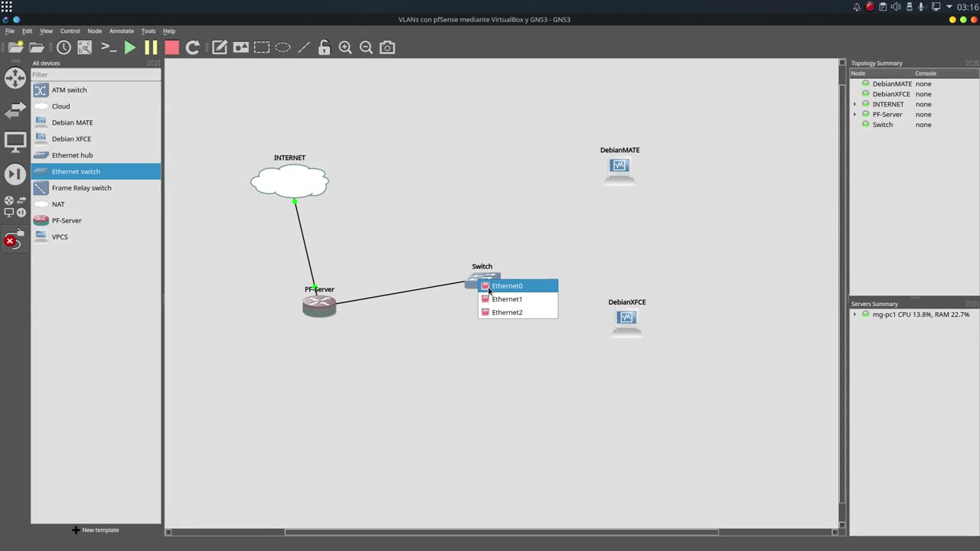
Task: Select NAT in device list
Action: [96, 204]
